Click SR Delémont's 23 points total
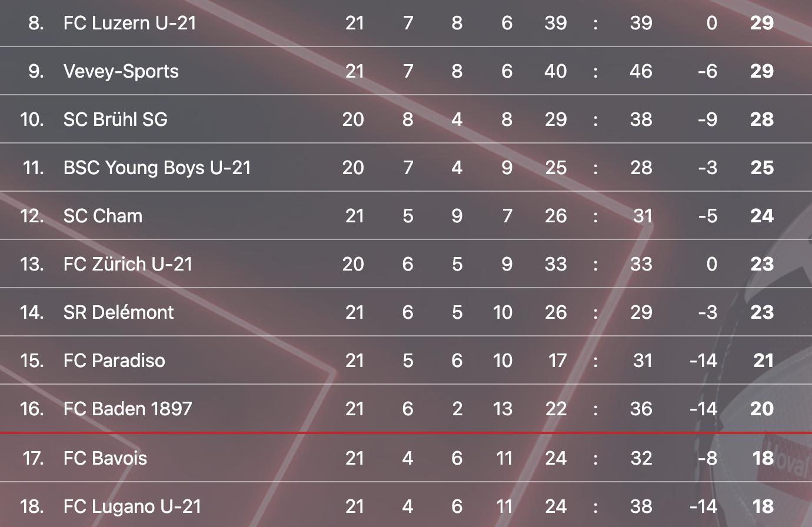This screenshot has width=812, height=527. 761,312
